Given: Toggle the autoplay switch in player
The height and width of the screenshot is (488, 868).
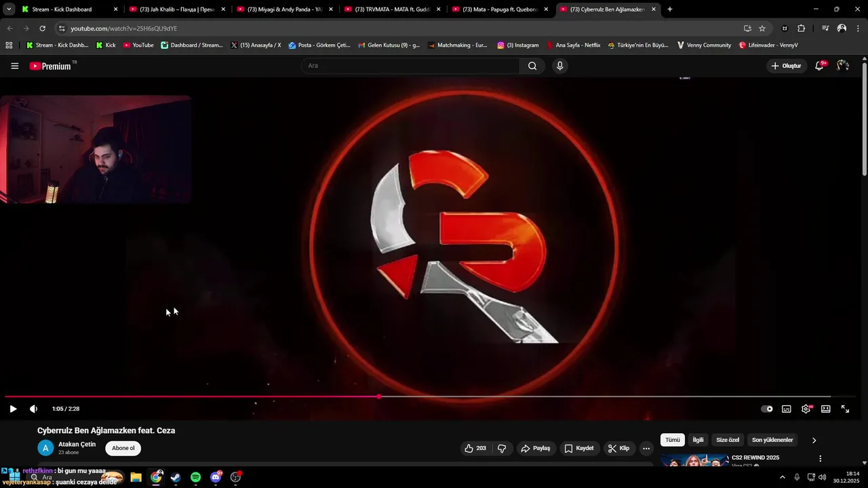Looking at the screenshot, I should [x=767, y=409].
